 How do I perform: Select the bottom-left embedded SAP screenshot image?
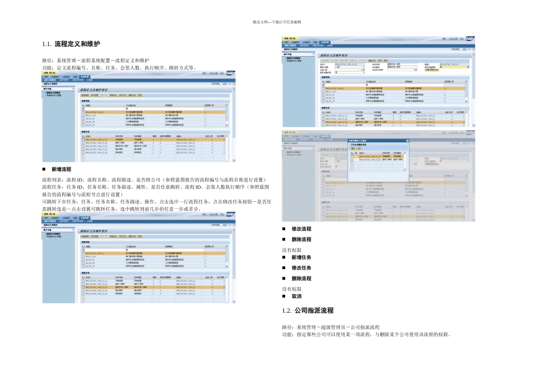coord(139,258)
